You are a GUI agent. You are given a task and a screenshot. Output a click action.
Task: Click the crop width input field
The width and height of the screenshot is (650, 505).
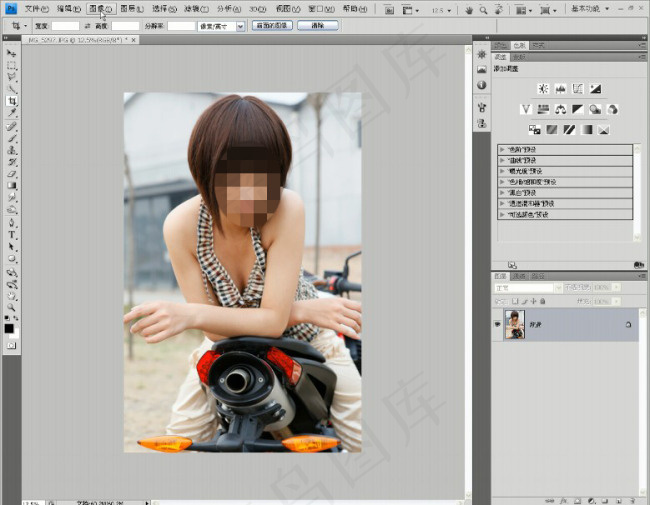65,25
